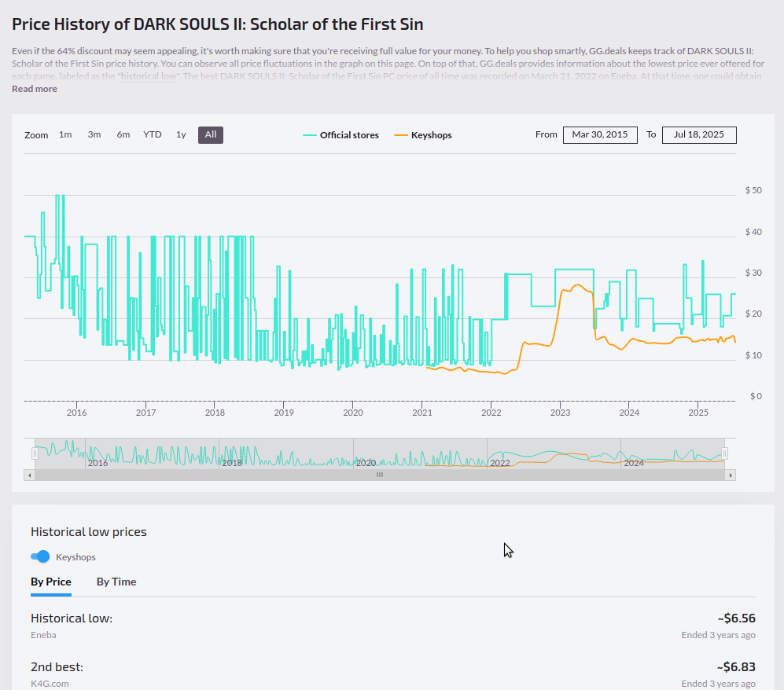Click the 2022 marker in the navigator
The image size is (784, 690).
coord(499,463)
